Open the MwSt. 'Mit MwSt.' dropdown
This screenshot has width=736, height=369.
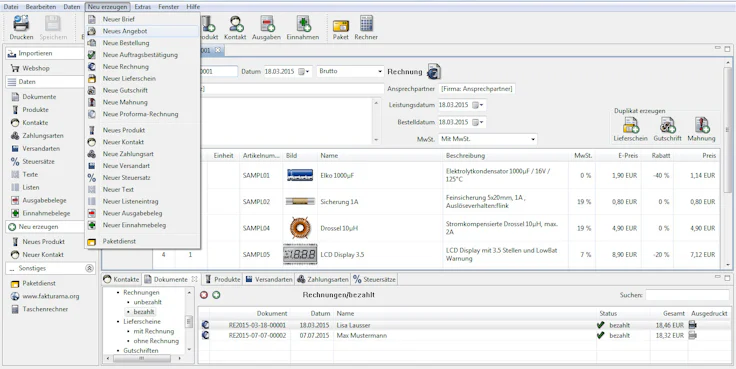pos(487,139)
